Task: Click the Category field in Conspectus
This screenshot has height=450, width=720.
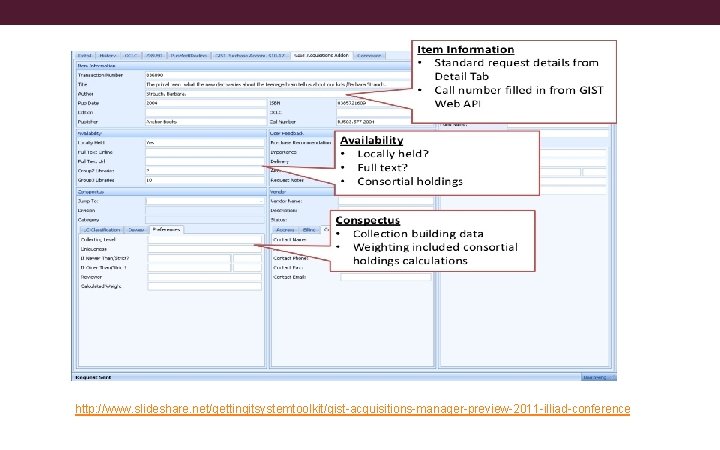Action: click(205, 220)
